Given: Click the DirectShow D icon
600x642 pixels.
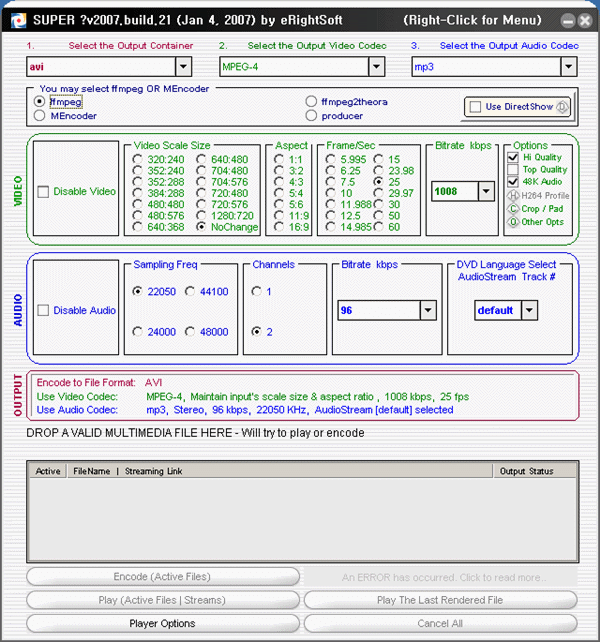Looking at the screenshot, I should 563,107.
